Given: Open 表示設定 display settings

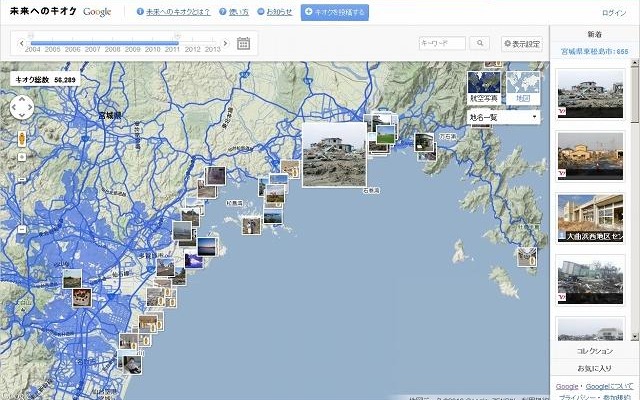Looking at the screenshot, I should tap(522, 44).
